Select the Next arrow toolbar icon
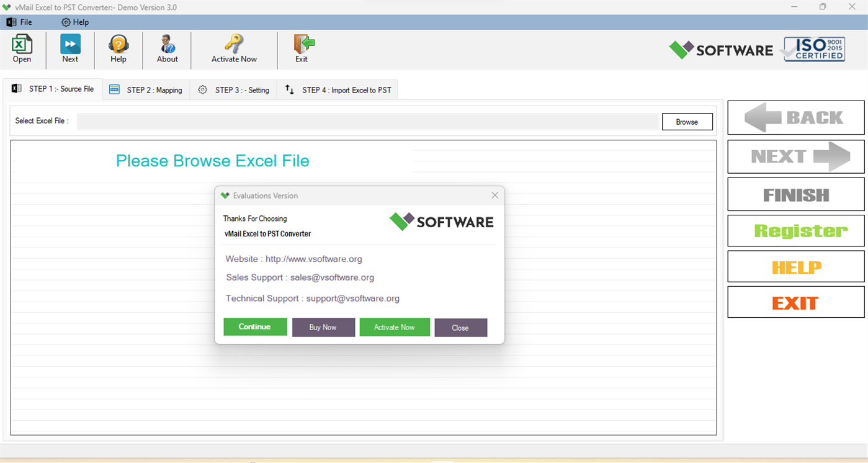 pyautogui.click(x=70, y=45)
